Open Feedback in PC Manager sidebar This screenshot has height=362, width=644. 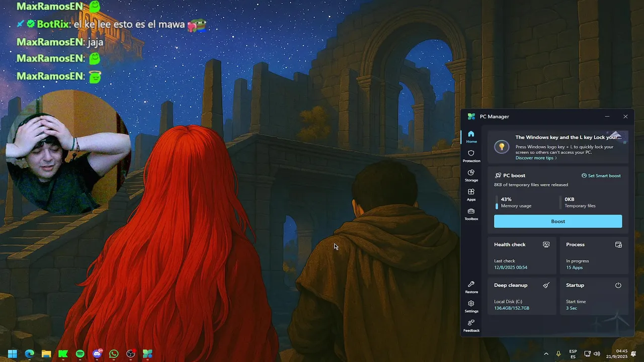click(x=471, y=326)
